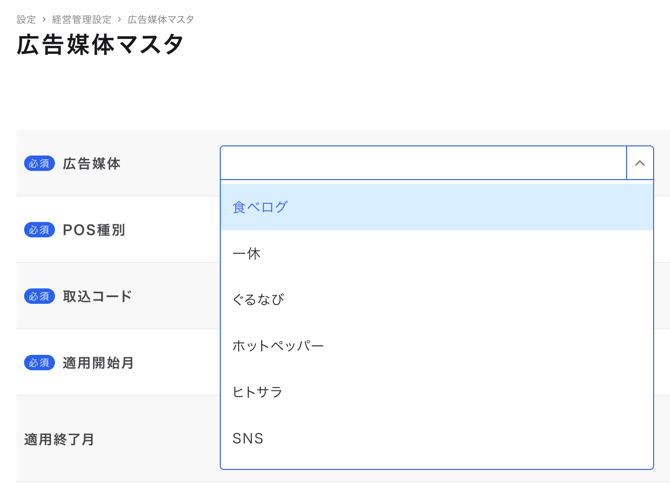The width and height of the screenshot is (670, 494).
Task: Click the 取込コード field label
Action: tap(97, 296)
